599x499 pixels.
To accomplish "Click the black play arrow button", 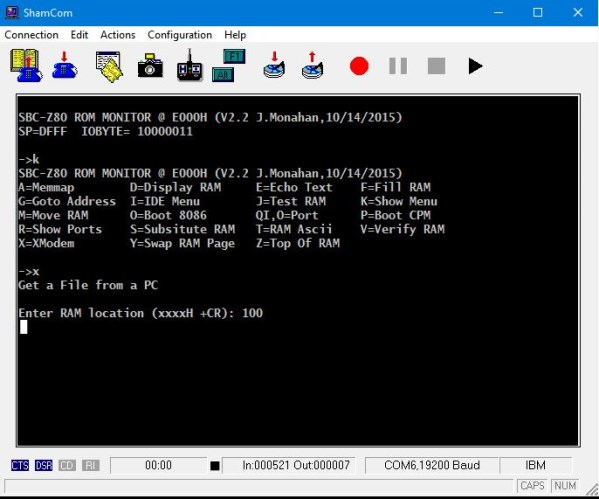I will click(475, 66).
